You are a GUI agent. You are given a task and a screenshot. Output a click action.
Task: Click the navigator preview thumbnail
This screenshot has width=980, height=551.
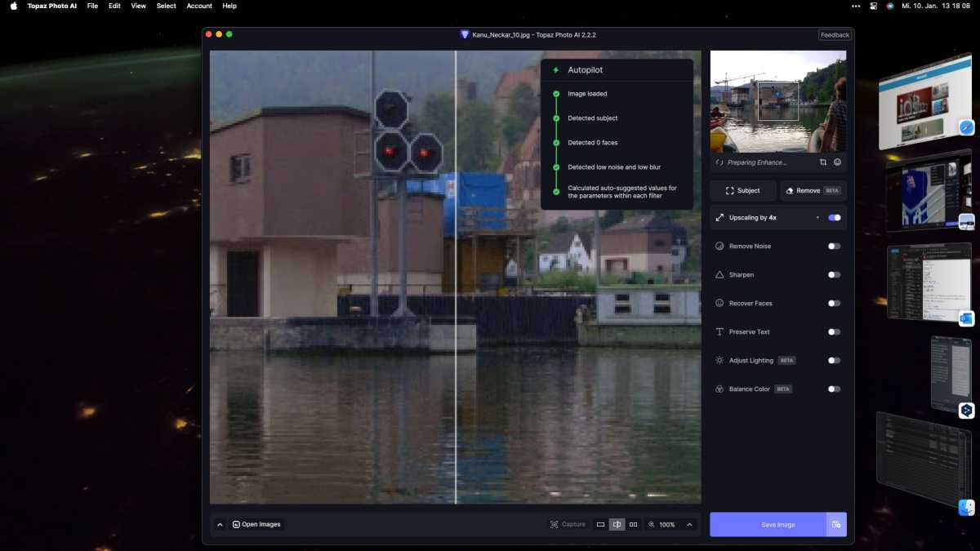(x=778, y=101)
